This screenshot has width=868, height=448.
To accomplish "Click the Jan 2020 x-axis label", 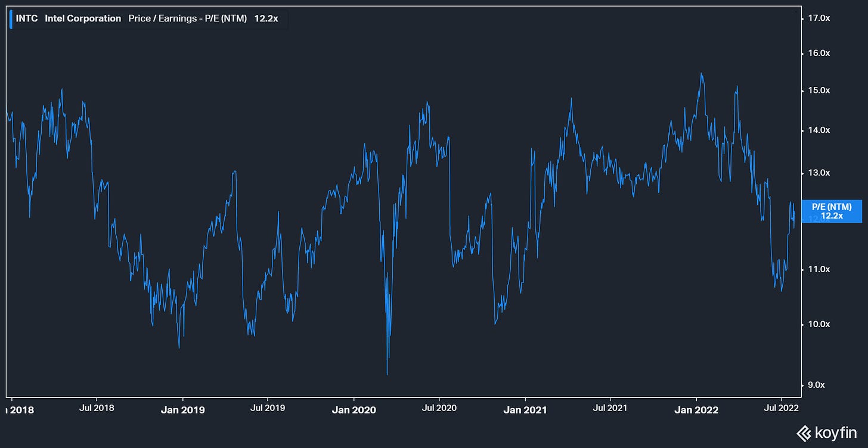I will [x=354, y=410].
